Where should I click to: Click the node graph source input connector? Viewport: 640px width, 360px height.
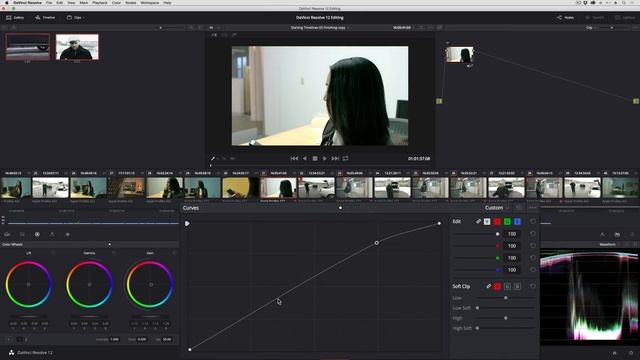click(x=439, y=101)
